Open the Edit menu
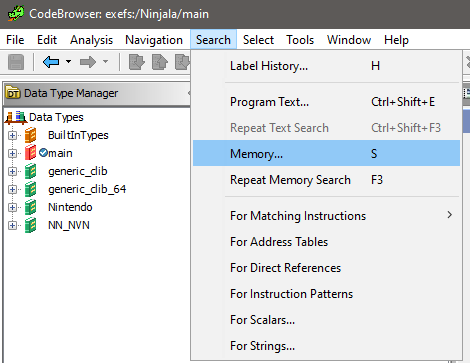The image size is (470, 363). tap(47, 40)
